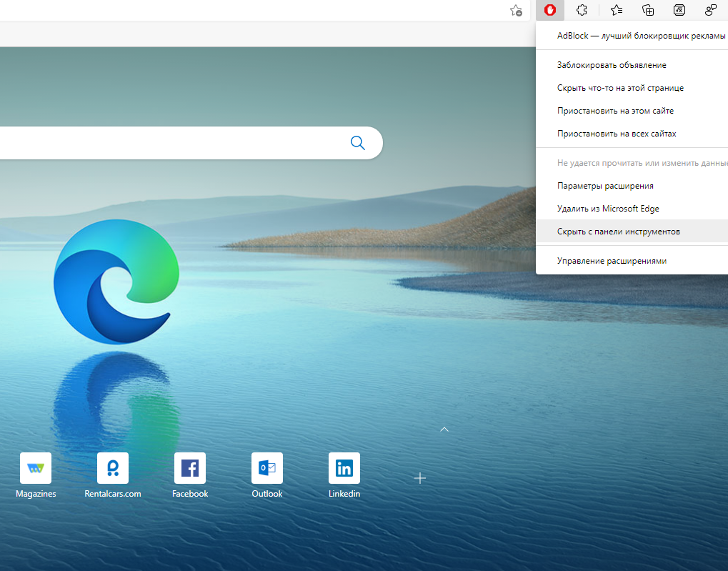This screenshot has width=728, height=571.
Task: Open the Extensions puzzle-piece icon
Action: 582,10
